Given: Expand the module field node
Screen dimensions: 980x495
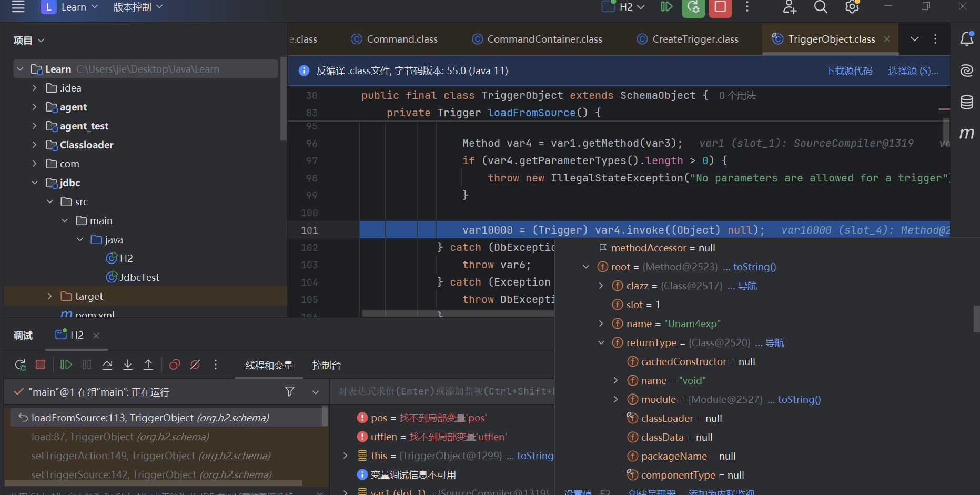Looking at the screenshot, I should click(x=616, y=399).
